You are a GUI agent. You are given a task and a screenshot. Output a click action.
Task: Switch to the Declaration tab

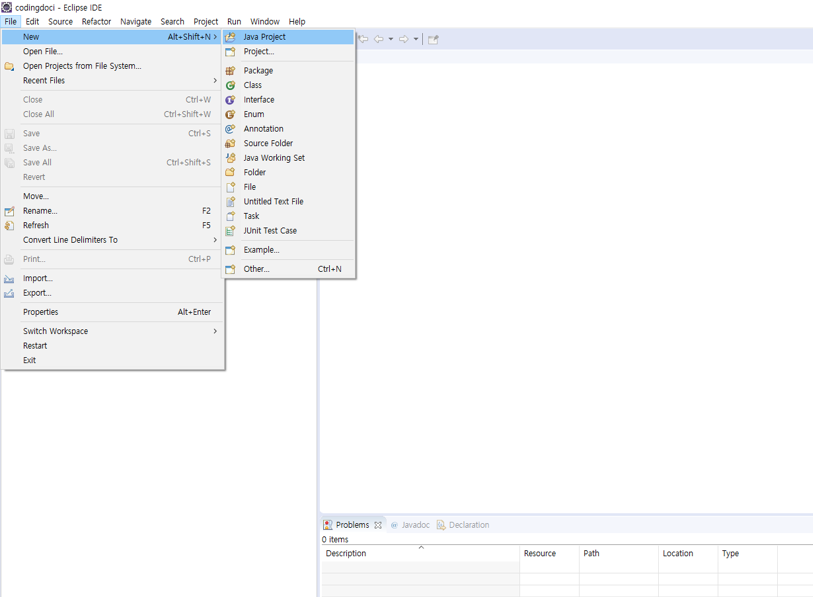click(x=463, y=525)
